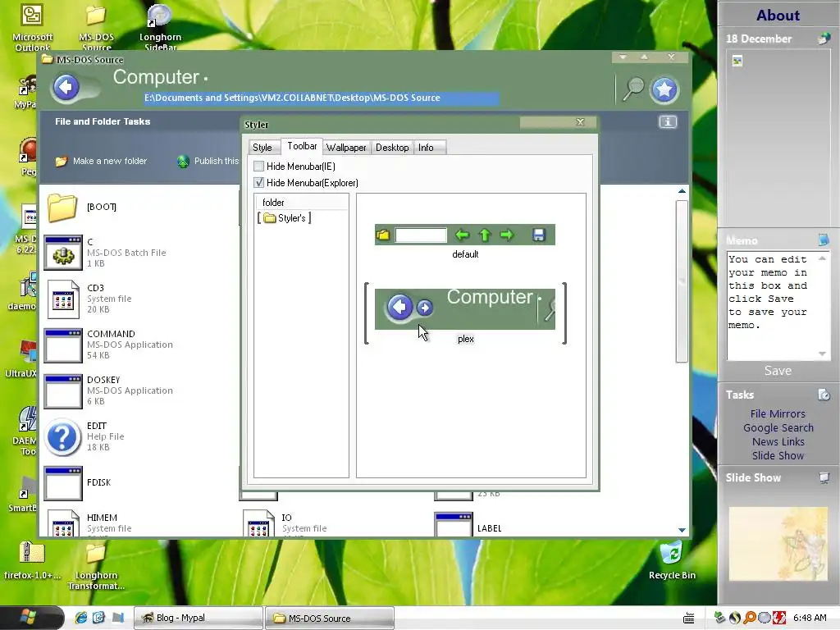Click the Publish this globe icon

tap(183, 162)
